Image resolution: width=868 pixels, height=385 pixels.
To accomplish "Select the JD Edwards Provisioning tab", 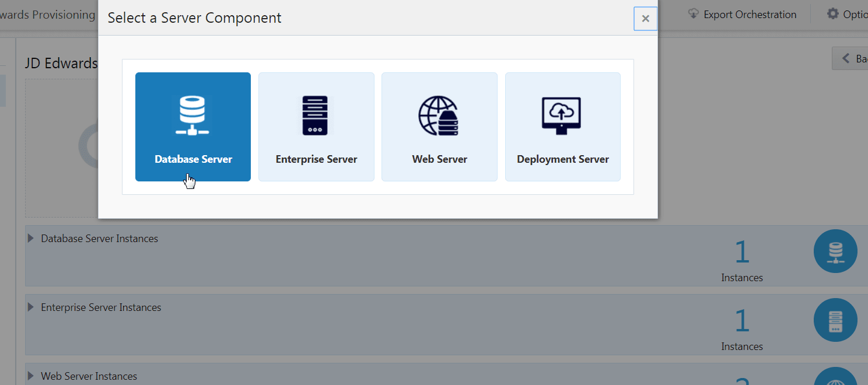I will point(47,14).
